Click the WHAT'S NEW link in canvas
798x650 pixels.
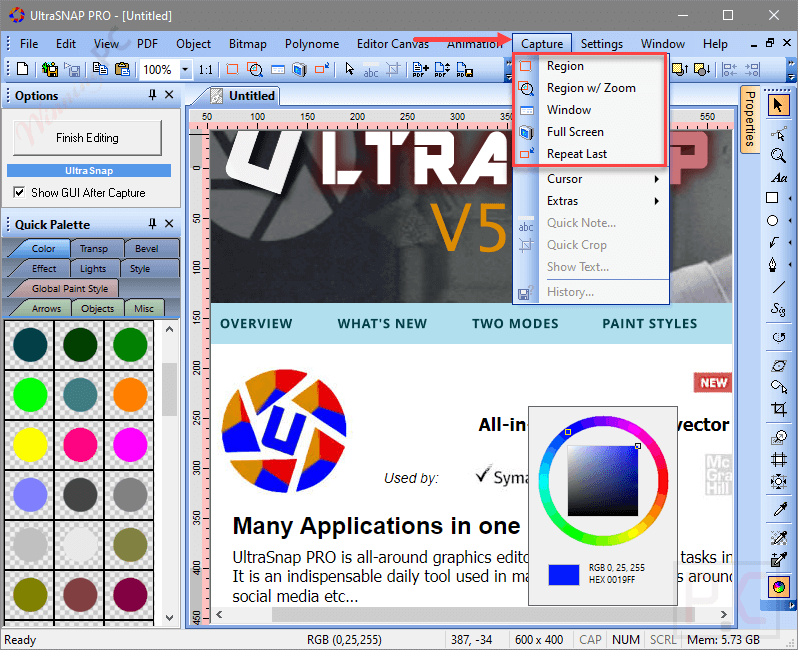[x=382, y=324]
